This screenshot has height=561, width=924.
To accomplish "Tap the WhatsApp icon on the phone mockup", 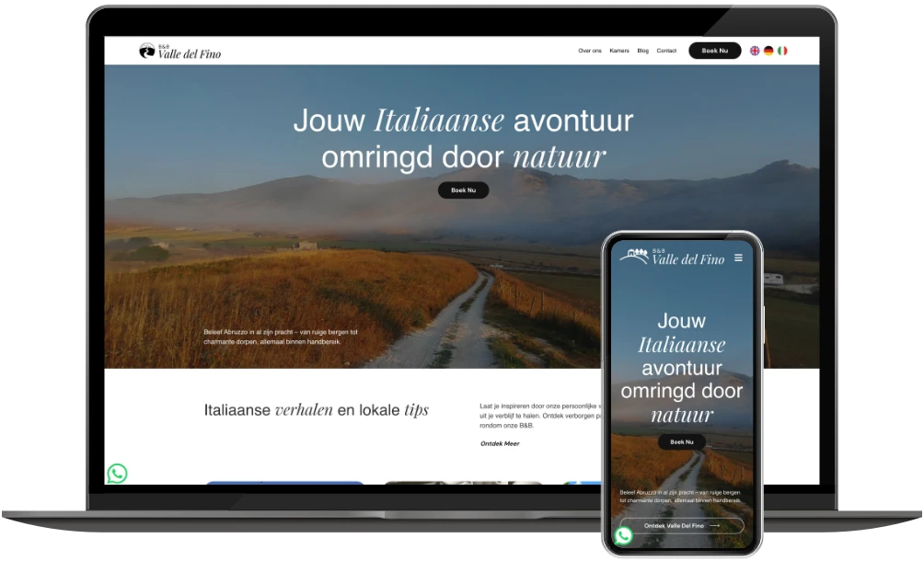I will click(625, 534).
